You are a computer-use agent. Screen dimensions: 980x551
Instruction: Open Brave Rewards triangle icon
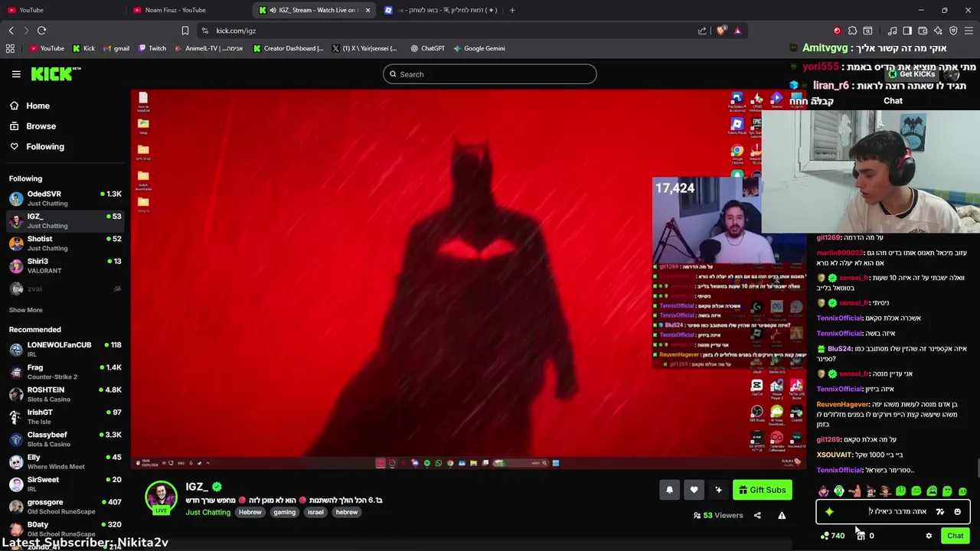coord(737,31)
